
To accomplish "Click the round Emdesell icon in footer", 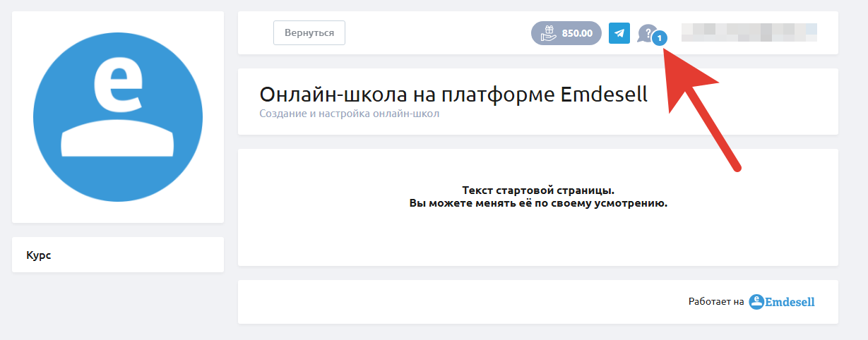I will pos(756,302).
